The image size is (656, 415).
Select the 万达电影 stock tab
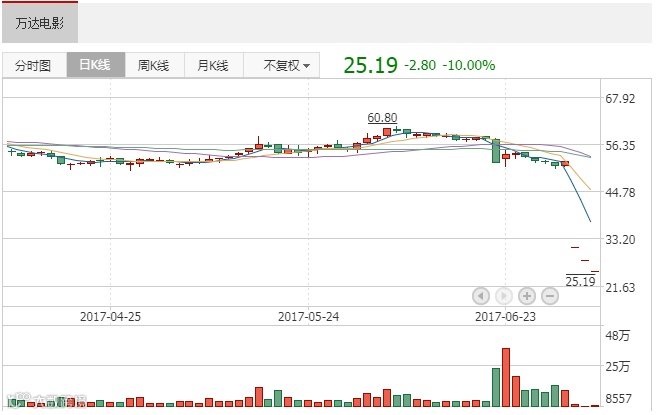coord(40,22)
